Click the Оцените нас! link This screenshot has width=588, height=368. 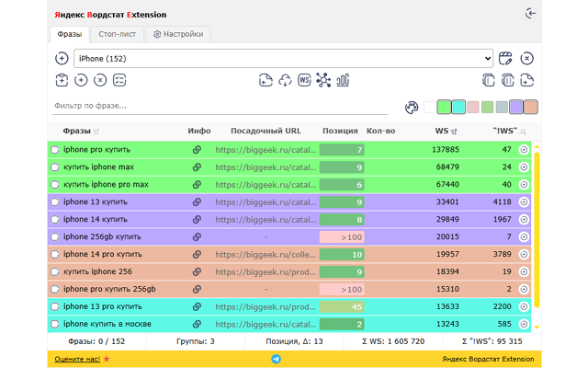click(x=77, y=359)
